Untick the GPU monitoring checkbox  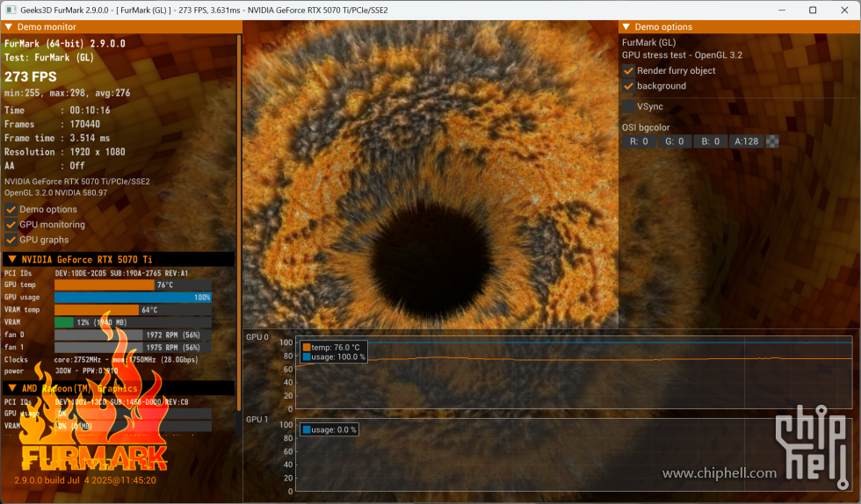coord(11,225)
